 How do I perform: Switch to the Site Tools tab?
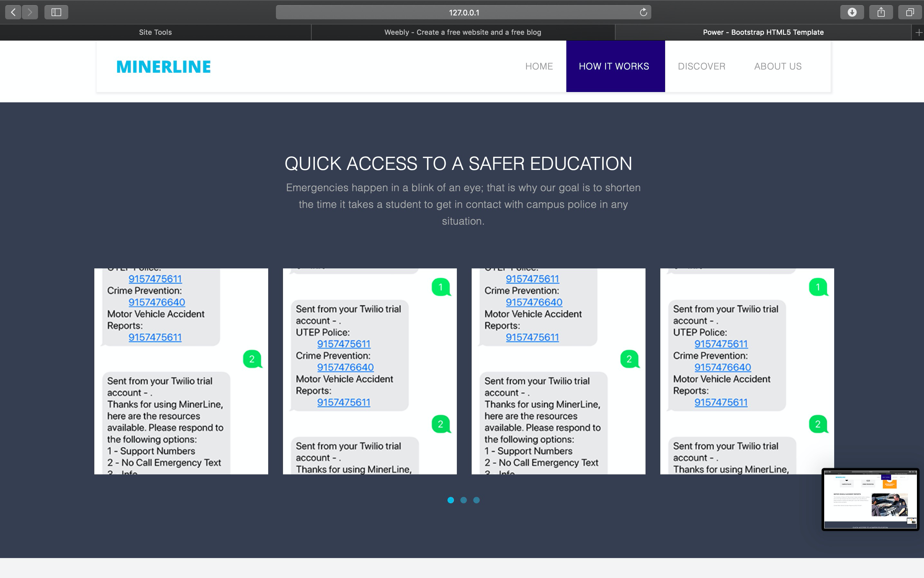click(155, 33)
